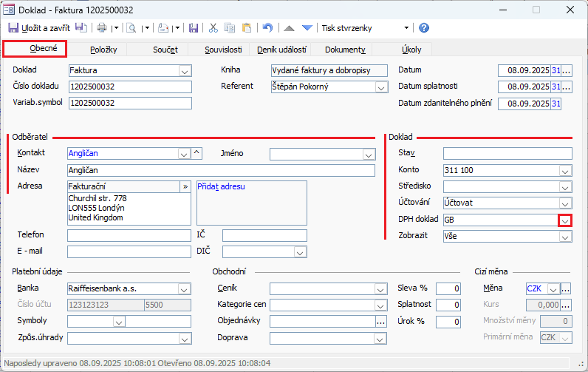Open the Dokumenty tab
Screen dimensions: 588x372
pyautogui.click(x=345, y=50)
